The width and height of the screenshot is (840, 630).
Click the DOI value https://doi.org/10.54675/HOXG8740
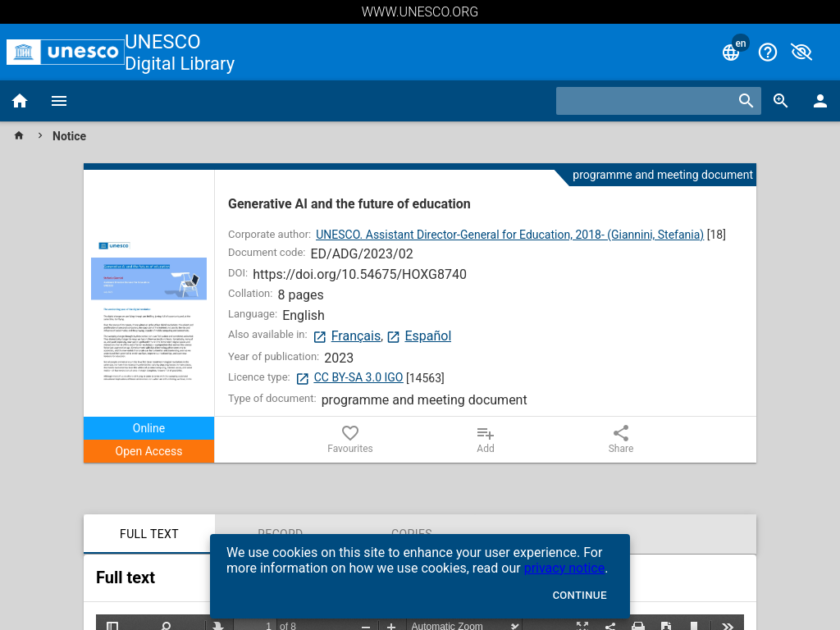[359, 274]
